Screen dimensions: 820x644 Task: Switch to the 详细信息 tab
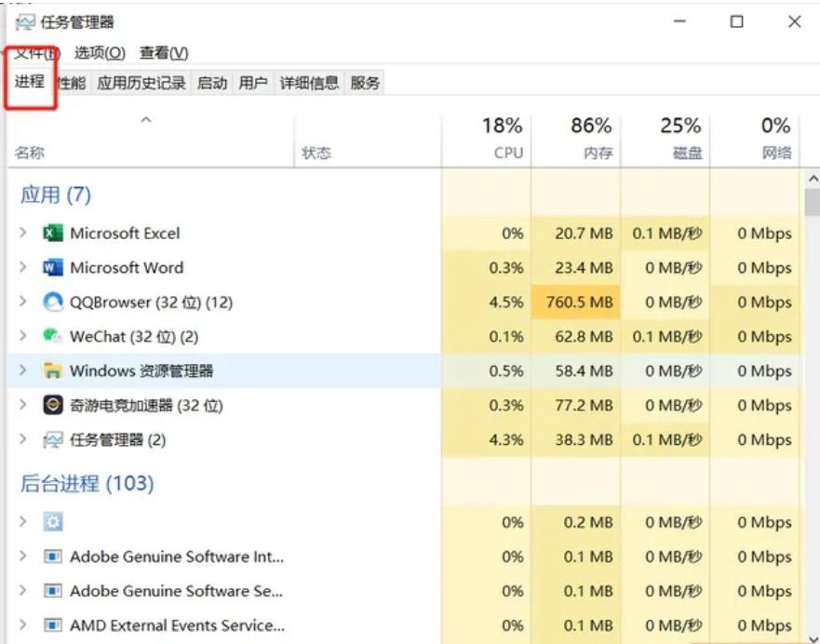point(309,83)
